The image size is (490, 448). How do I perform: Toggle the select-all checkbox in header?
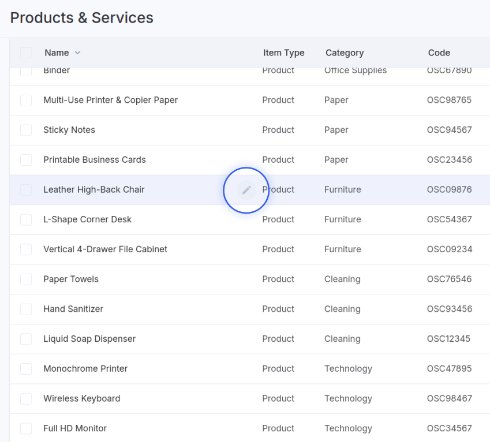26,53
